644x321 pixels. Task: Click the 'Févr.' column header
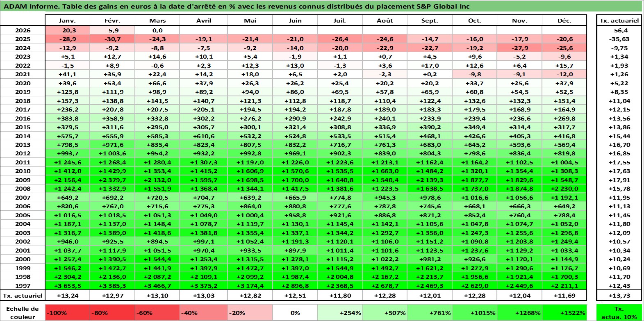[x=112, y=20]
